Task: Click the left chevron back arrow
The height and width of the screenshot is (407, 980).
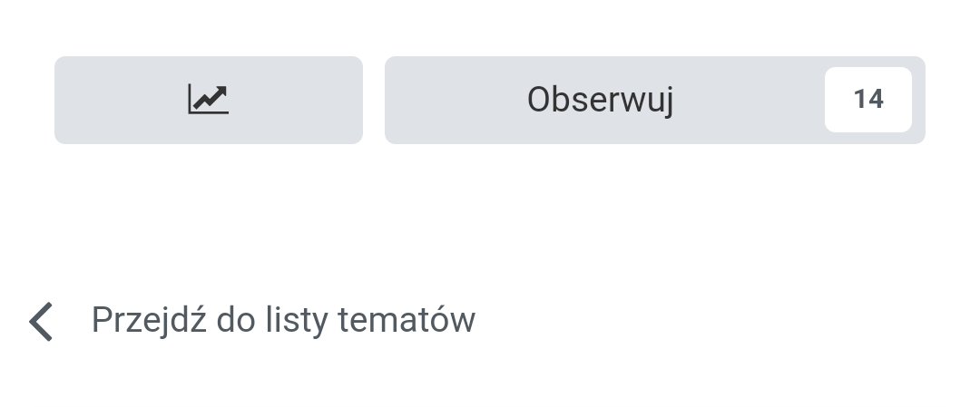Action: tap(42, 322)
